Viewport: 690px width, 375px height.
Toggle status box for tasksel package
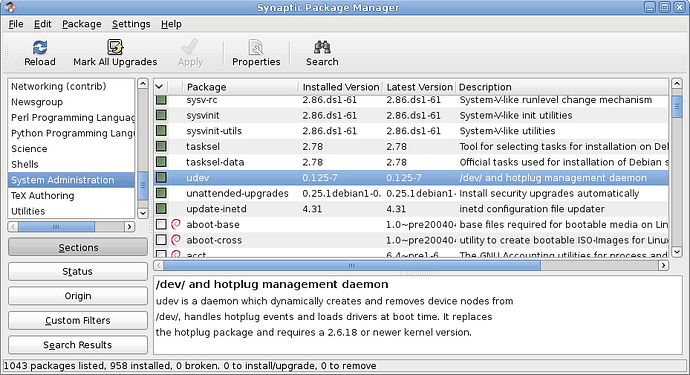[x=161, y=147]
